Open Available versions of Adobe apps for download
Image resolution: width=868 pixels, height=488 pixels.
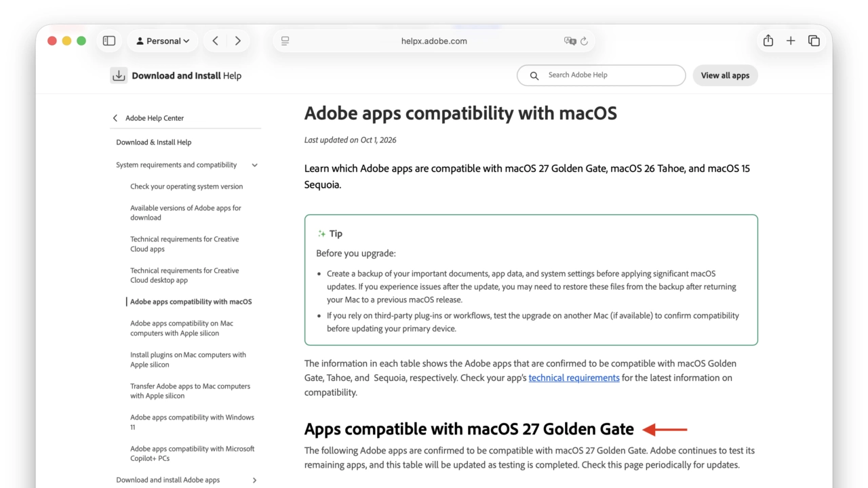click(x=186, y=213)
